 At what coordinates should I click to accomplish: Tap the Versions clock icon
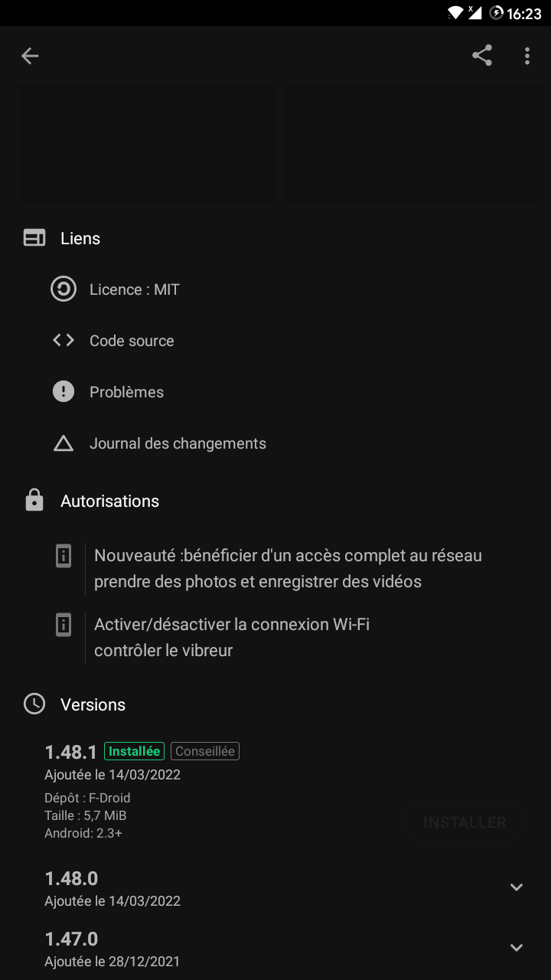pyautogui.click(x=34, y=704)
